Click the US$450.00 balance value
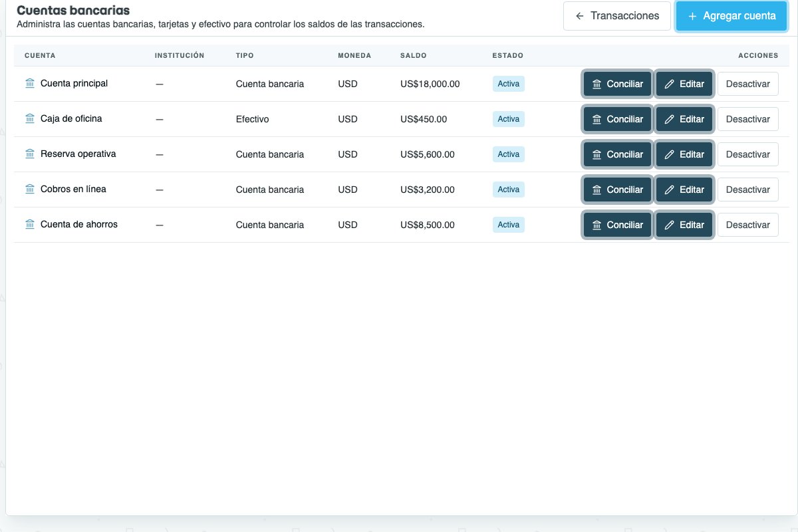The width and height of the screenshot is (798, 532). pyautogui.click(x=424, y=119)
